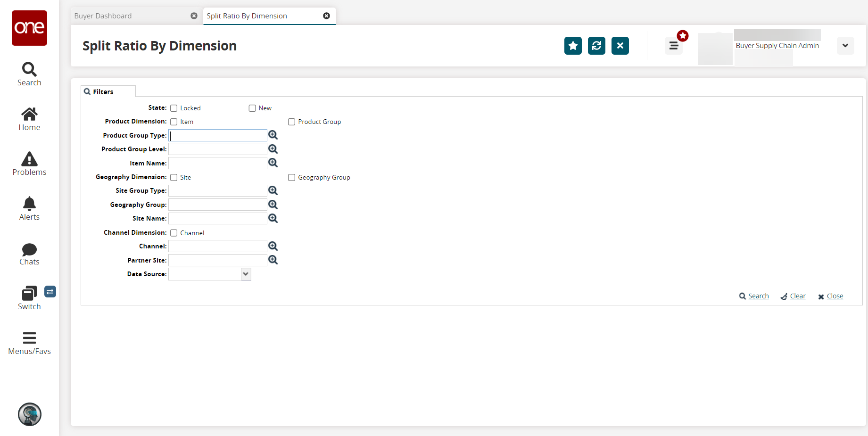Tick the Channel dimension checkbox

pos(174,233)
